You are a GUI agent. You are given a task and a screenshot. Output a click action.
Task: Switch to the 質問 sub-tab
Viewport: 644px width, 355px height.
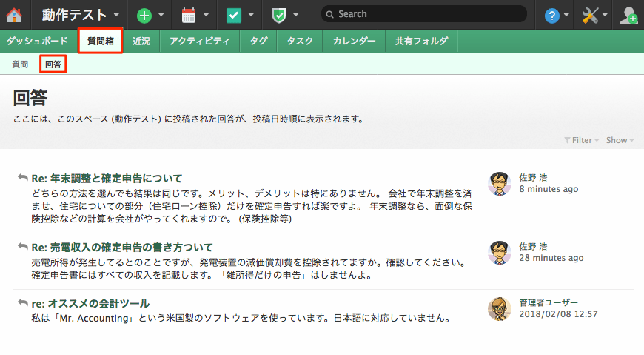click(x=20, y=64)
